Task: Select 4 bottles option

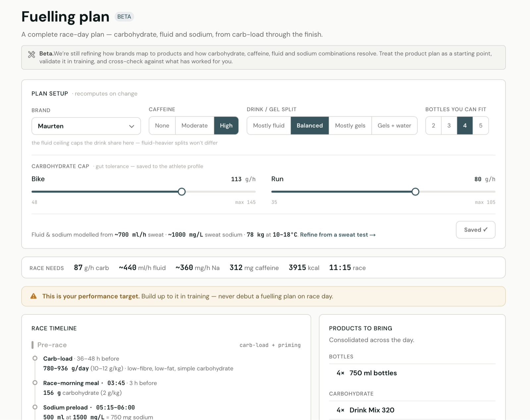Action: pyautogui.click(x=465, y=126)
